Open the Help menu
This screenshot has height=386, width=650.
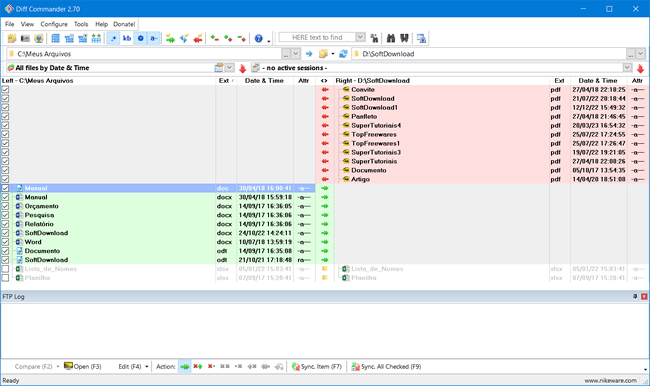(101, 24)
